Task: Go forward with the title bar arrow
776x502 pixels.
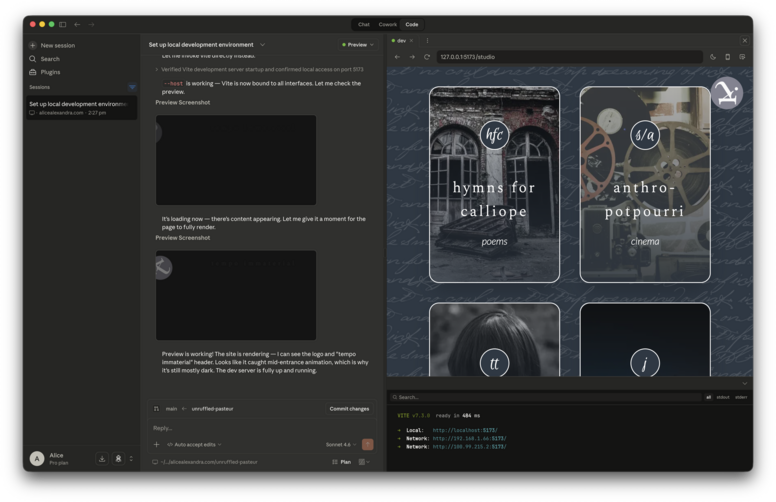Action: pos(91,24)
